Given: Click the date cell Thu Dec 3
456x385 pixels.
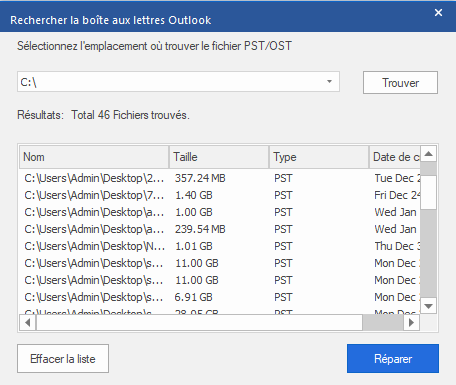Looking at the screenshot, I should 397,246.
